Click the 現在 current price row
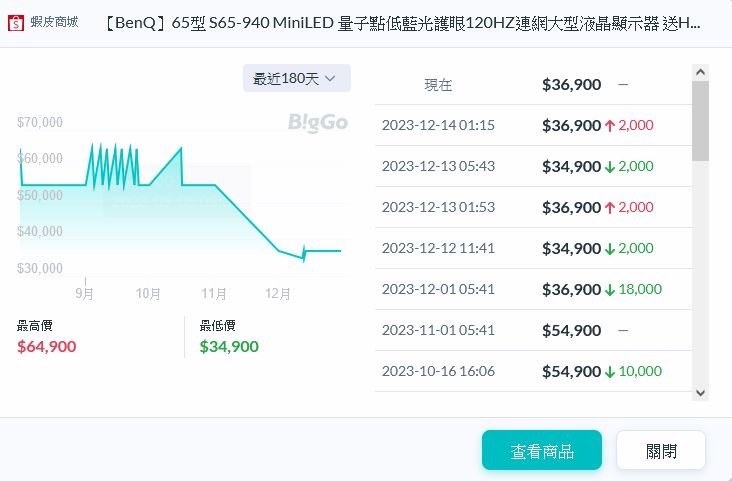The width and height of the screenshot is (732, 481). pos(533,85)
